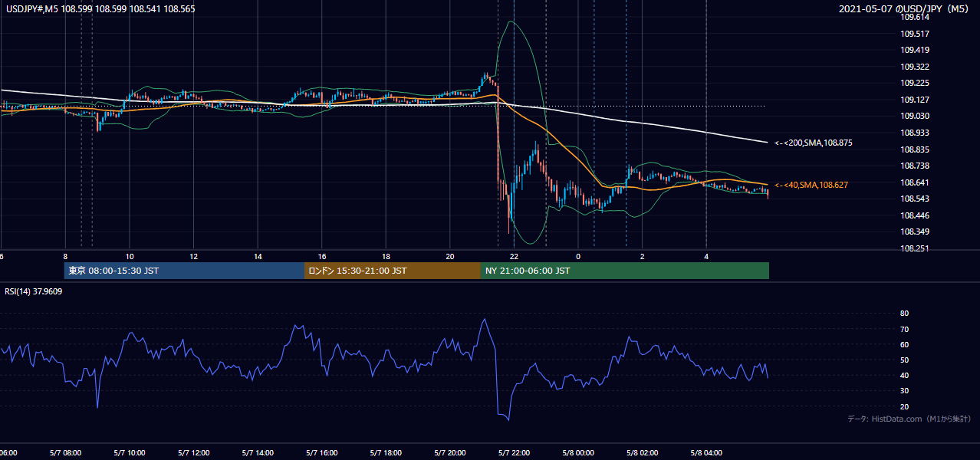The height and width of the screenshot is (460, 980).
Task: Click the 5/7 12:00 date label
Action: [x=193, y=453]
